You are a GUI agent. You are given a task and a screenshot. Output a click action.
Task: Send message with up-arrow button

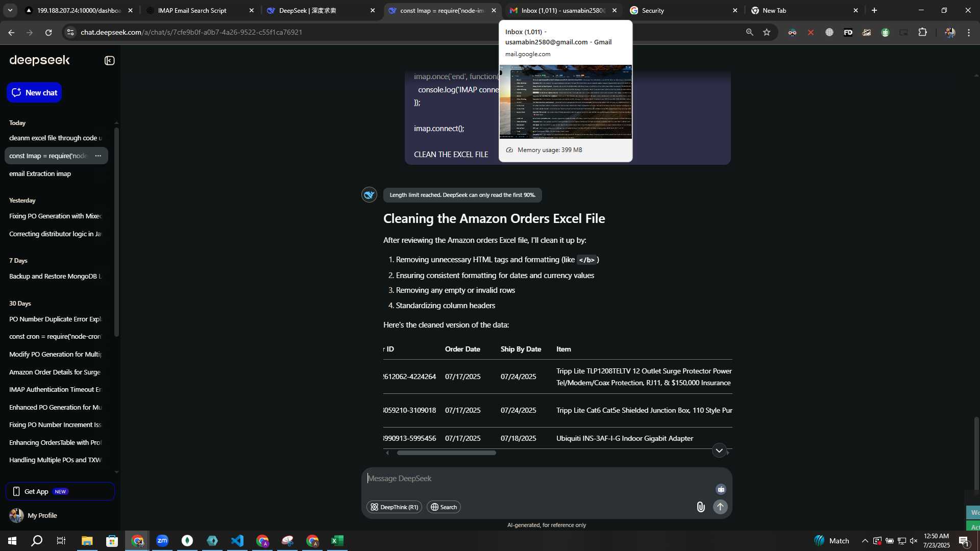pos(720,507)
